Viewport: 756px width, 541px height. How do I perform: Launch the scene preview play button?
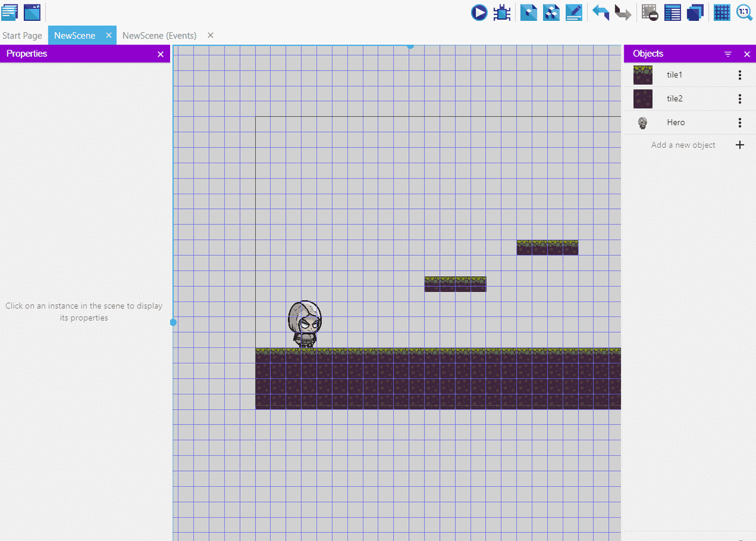pos(479,12)
